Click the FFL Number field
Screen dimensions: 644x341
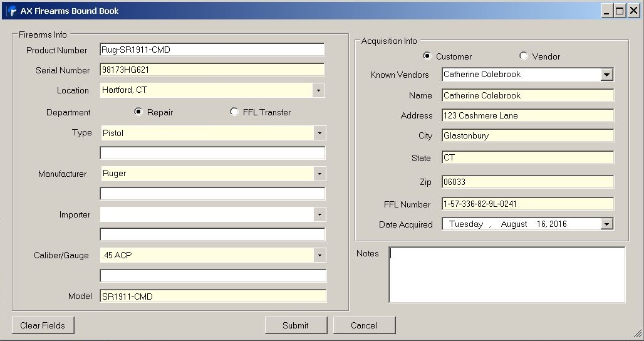click(527, 204)
